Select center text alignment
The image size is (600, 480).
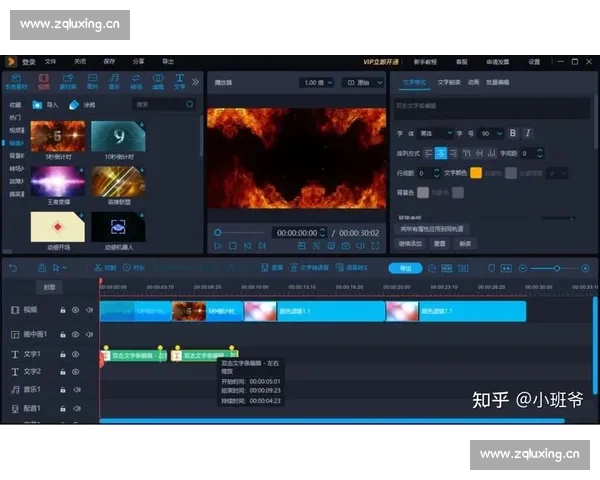pos(441,153)
